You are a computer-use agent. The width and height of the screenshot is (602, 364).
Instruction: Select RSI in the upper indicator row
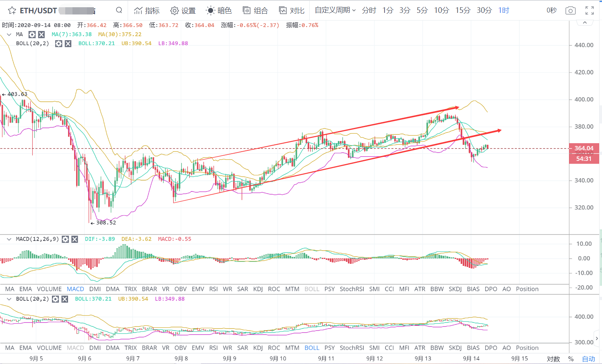[213, 289]
